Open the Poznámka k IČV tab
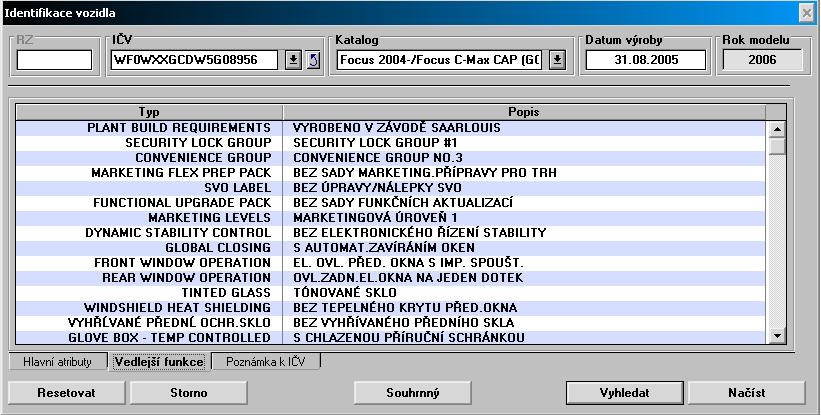The image size is (821, 415). click(266, 361)
